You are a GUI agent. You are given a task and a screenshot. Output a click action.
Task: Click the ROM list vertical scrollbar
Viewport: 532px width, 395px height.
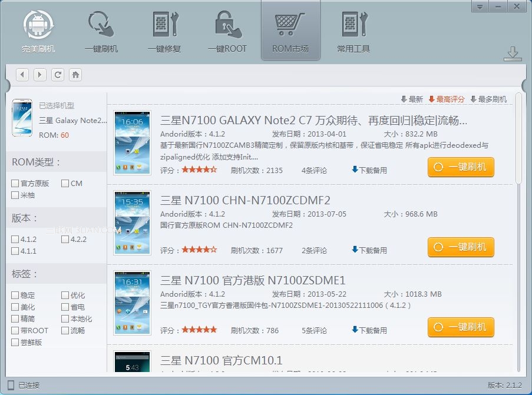[518, 139]
